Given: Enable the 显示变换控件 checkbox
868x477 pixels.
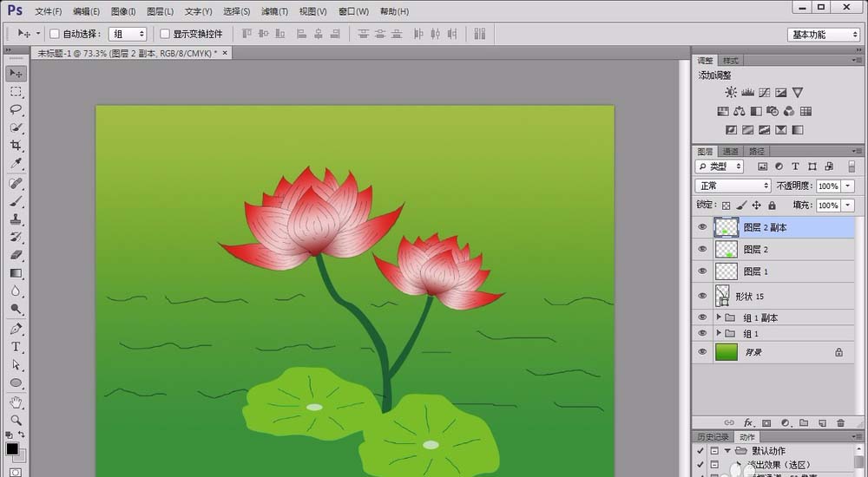Looking at the screenshot, I should click(x=165, y=34).
